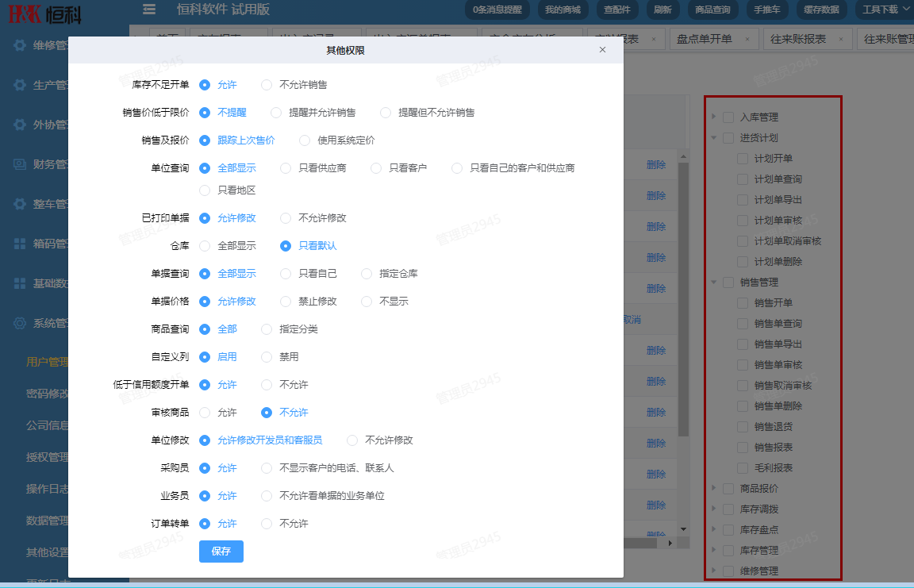Image resolution: width=914 pixels, height=588 pixels.
Task: Check the 销售管理 checkbox in the permission tree
Action: pos(728,282)
